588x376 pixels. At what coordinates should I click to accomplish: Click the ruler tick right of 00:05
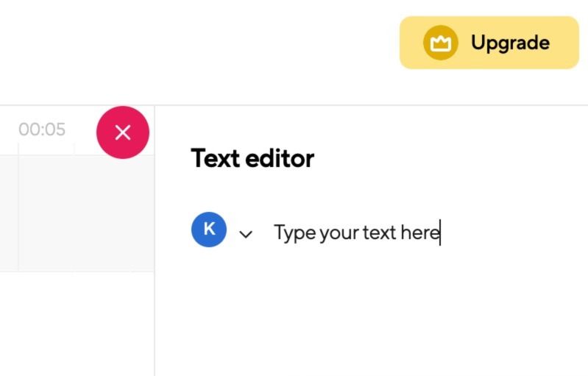click(x=74, y=148)
